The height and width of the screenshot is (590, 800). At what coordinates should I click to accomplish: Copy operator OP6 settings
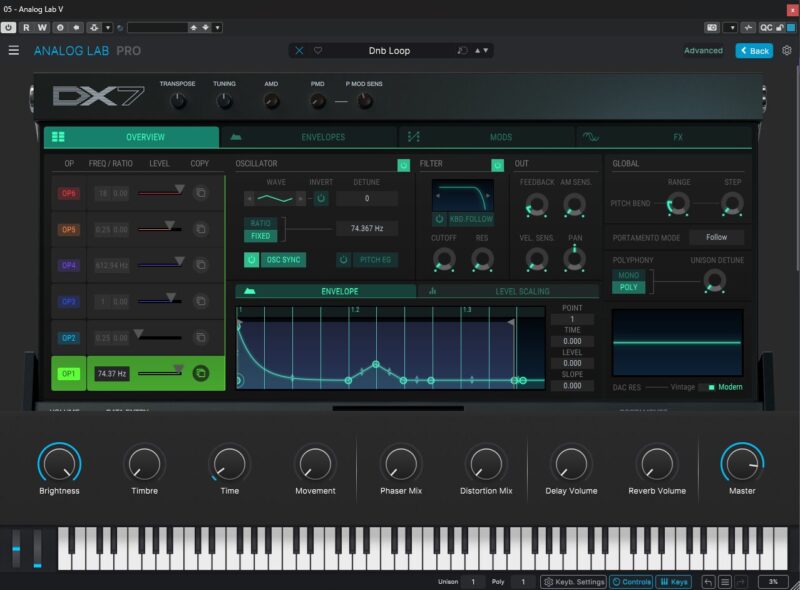(201, 193)
